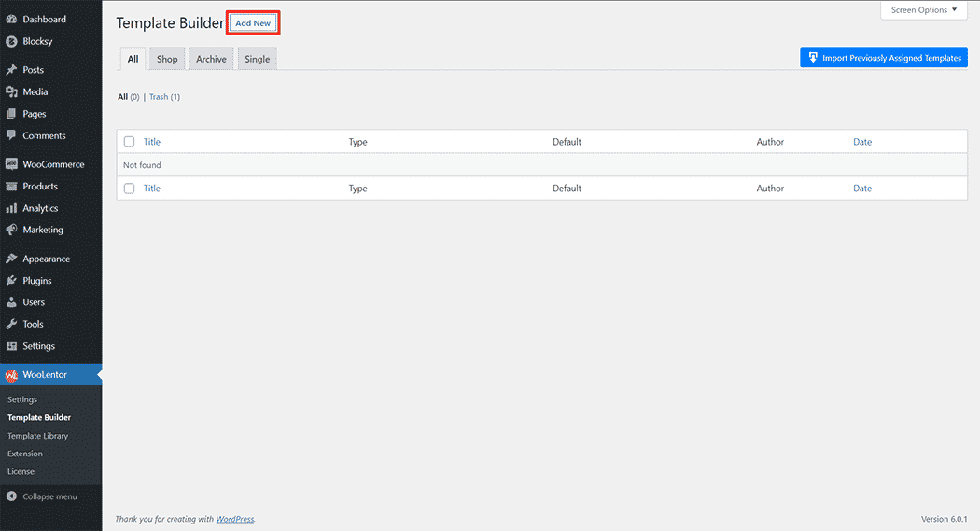Click the Author column header

770,142
